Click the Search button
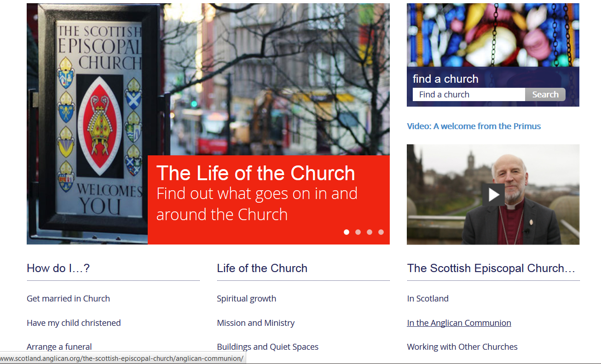 (x=545, y=95)
